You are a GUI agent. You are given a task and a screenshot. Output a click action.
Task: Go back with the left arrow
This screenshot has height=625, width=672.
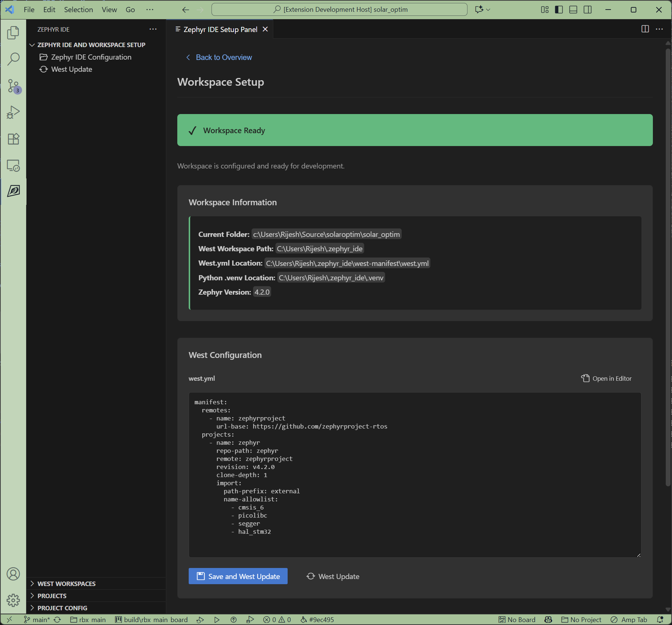click(x=186, y=10)
